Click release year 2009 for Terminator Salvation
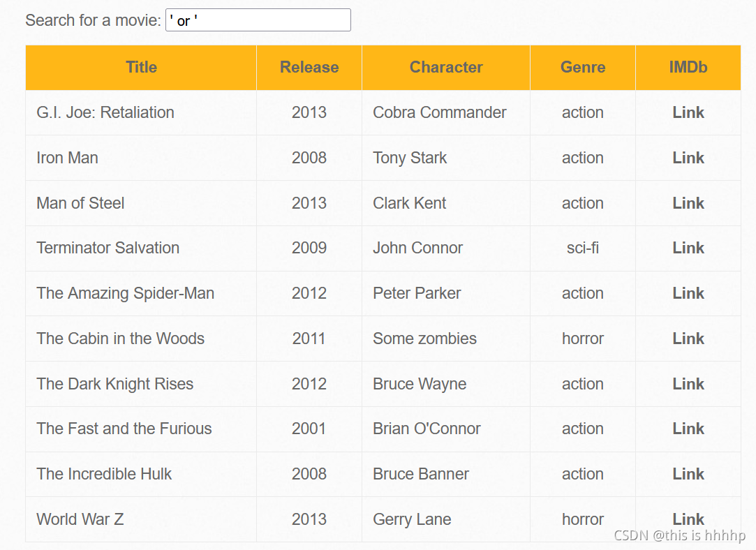The image size is (756, 550). point(309,248)
